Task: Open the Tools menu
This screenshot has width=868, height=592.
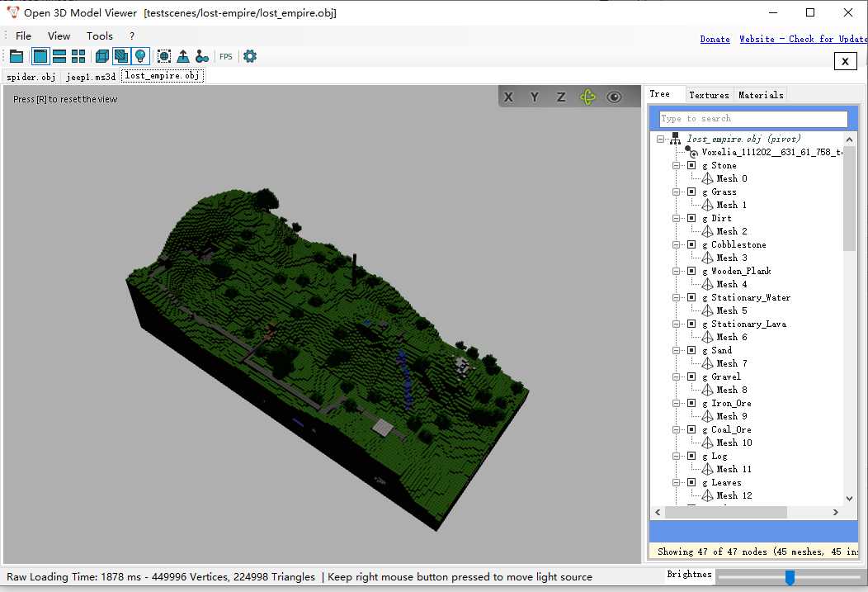Action: coord(100,36)
